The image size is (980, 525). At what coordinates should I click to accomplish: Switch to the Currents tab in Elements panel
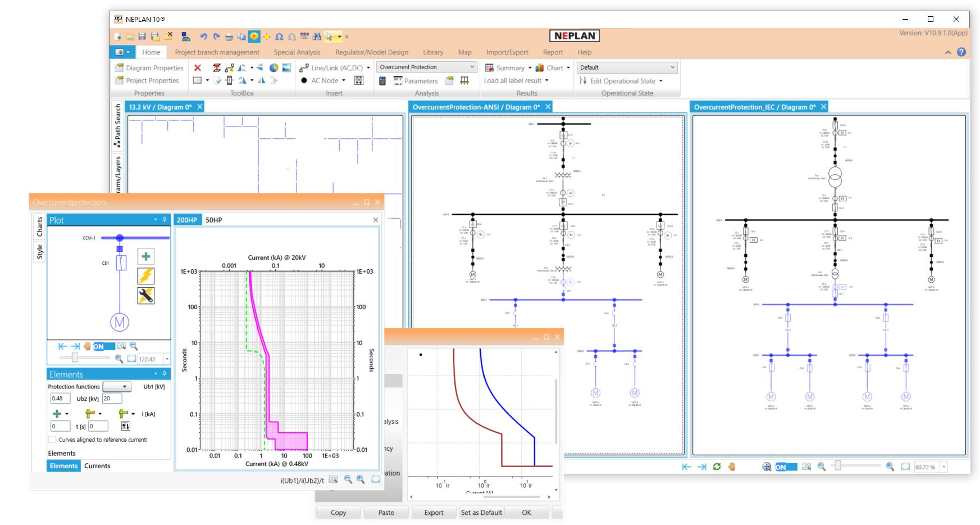pos(97,466)
